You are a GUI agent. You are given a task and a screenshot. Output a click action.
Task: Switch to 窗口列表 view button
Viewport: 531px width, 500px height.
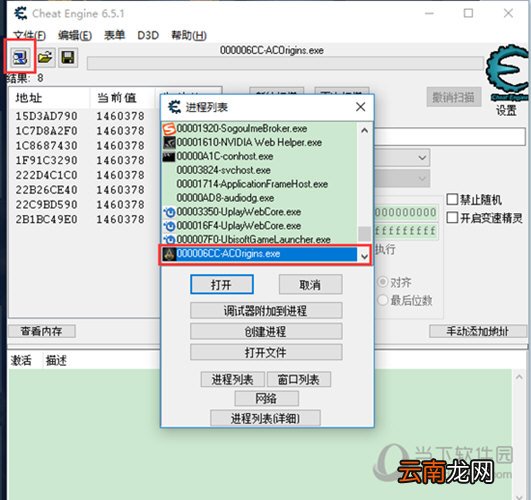(x=299, y=379)
